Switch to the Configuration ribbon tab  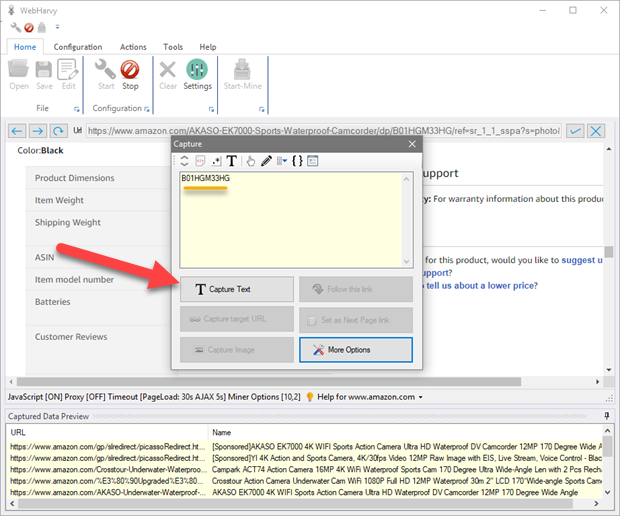click(x=78, y=47)
